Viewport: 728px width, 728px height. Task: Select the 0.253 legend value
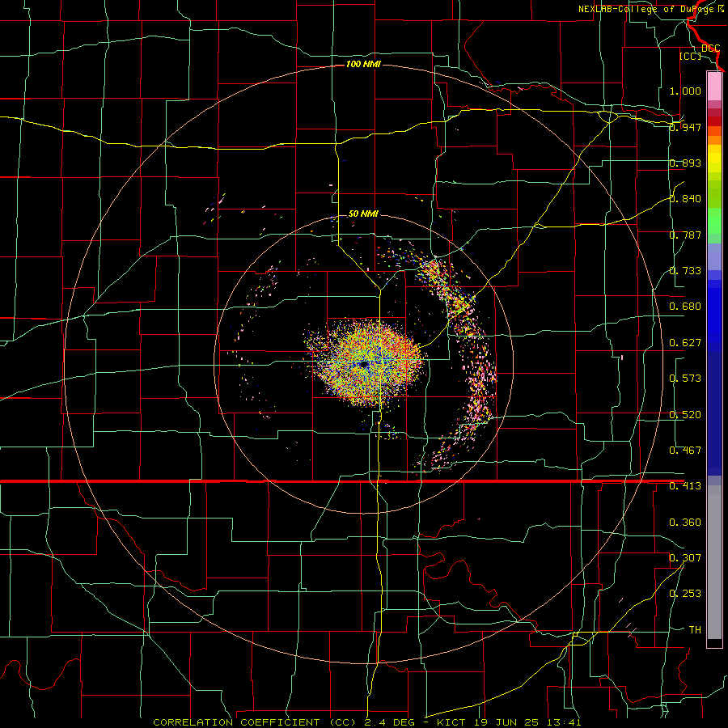click(x=685, y=594)
